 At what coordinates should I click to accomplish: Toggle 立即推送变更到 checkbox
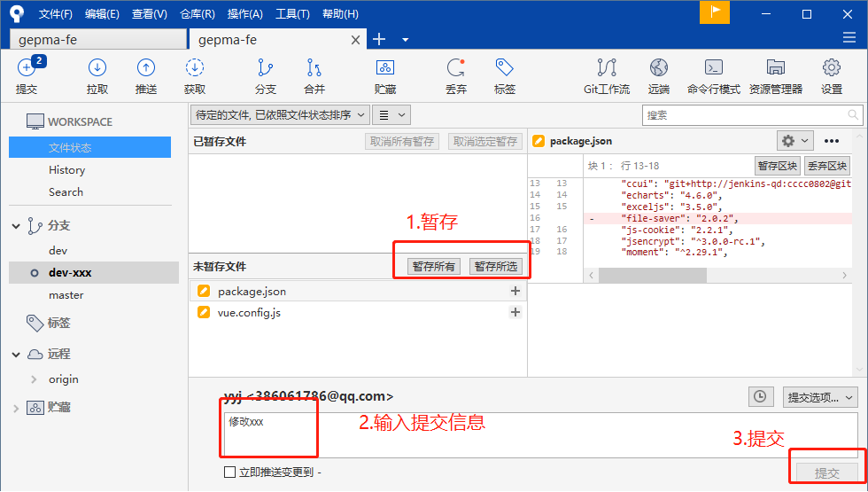[229, 472]
